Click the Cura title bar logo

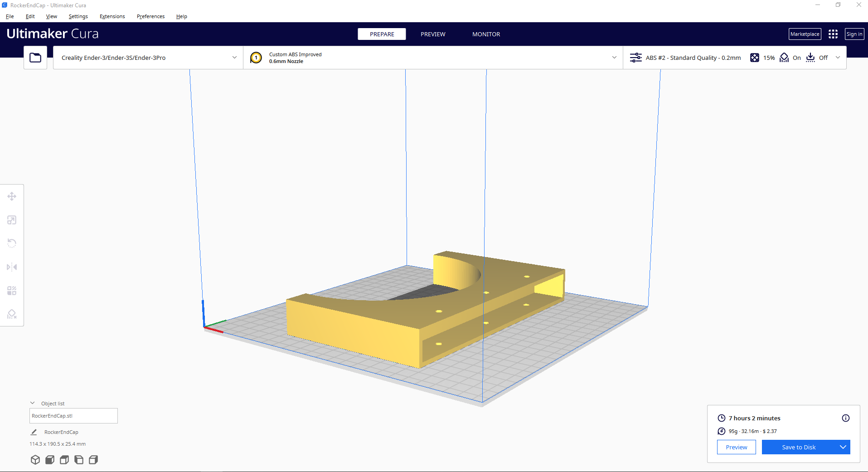point(5,5)
